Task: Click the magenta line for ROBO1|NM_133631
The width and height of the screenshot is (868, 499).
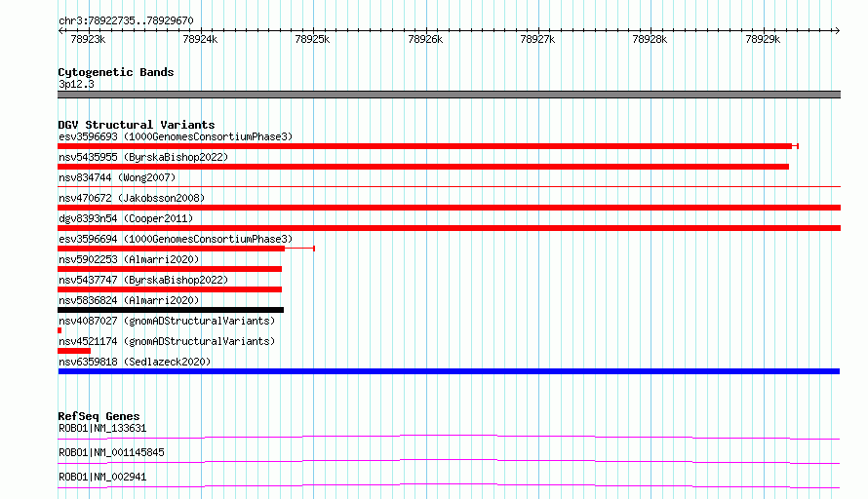Action: [449, 437]
